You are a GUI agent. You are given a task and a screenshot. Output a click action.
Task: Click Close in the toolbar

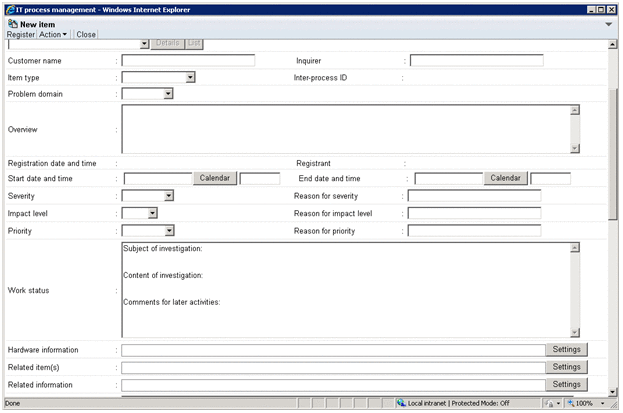coord(86,35)
